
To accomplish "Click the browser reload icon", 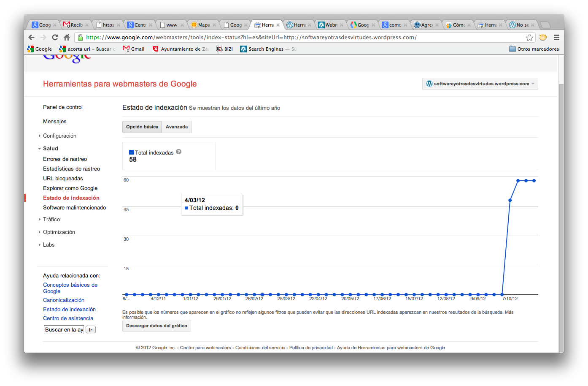I will coord(55,38).
